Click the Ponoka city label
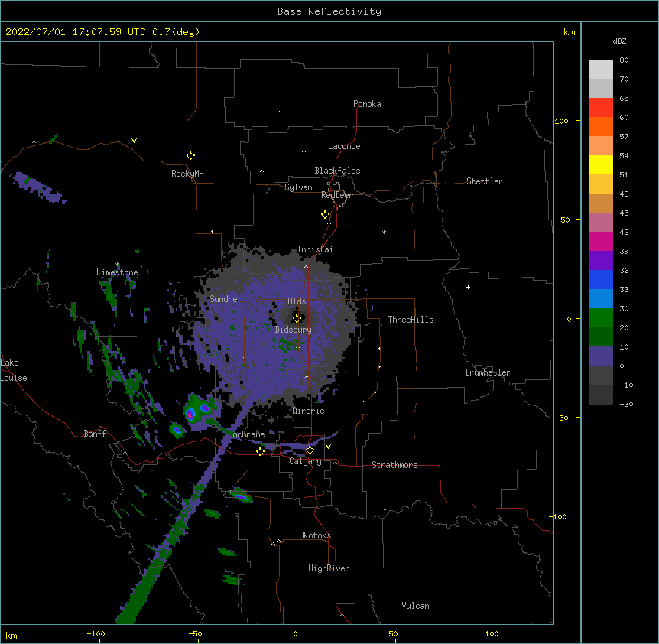Viewport: 659px width, 644px height. pos(367,104)
